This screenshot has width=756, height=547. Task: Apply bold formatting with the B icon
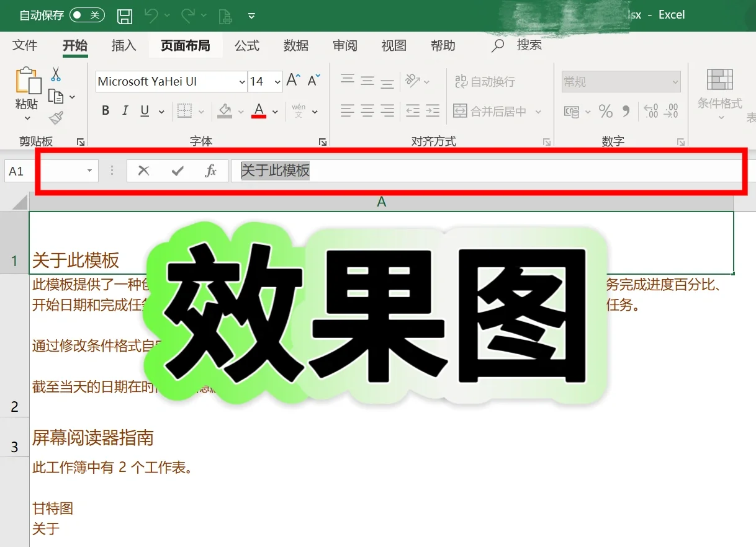click(105, 110)
